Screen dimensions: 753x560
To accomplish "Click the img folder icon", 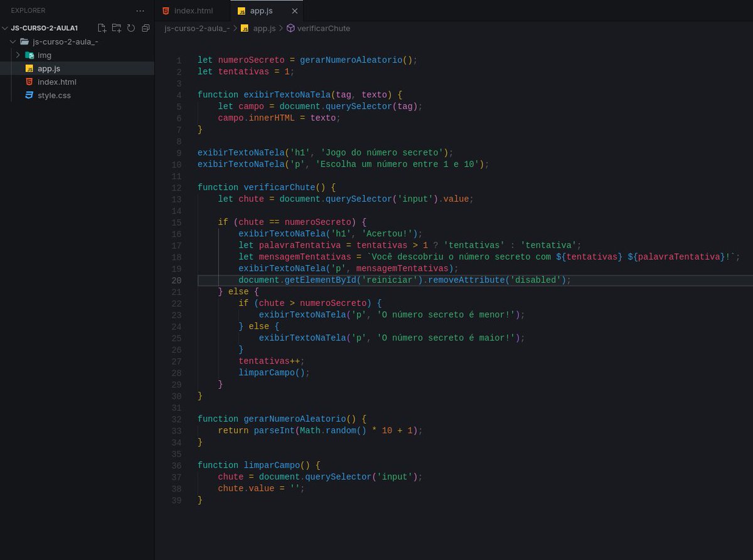I will (29, 55).
